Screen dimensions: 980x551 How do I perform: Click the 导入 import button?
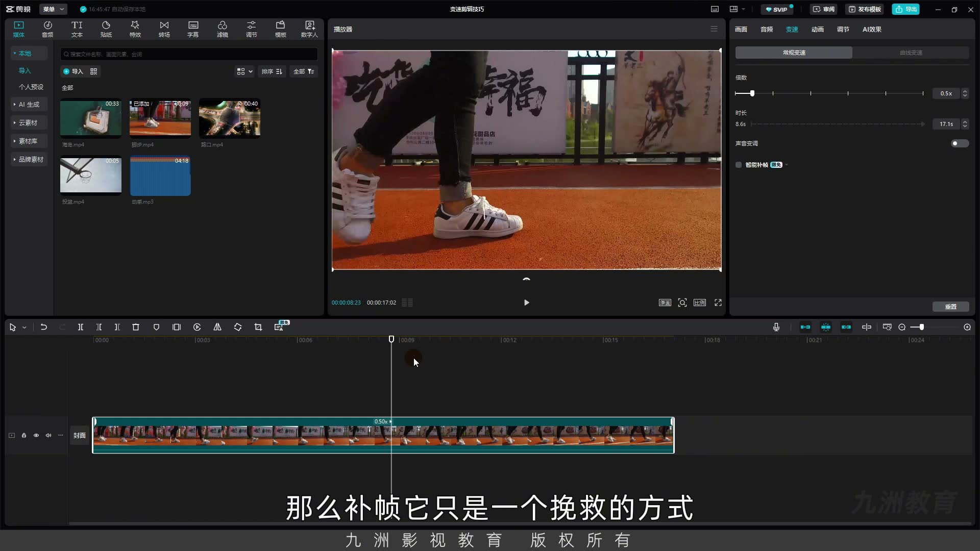coord(72,71)
